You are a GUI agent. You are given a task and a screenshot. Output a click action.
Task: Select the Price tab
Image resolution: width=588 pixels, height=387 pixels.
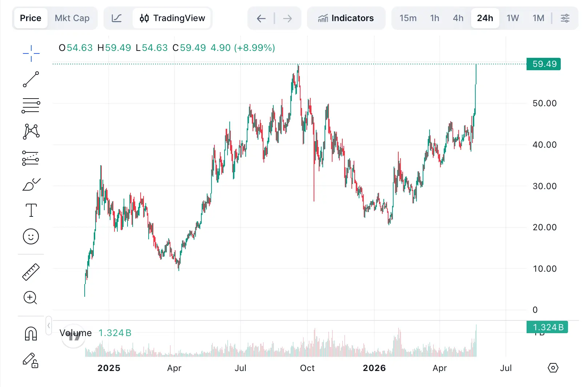[31, 18]
